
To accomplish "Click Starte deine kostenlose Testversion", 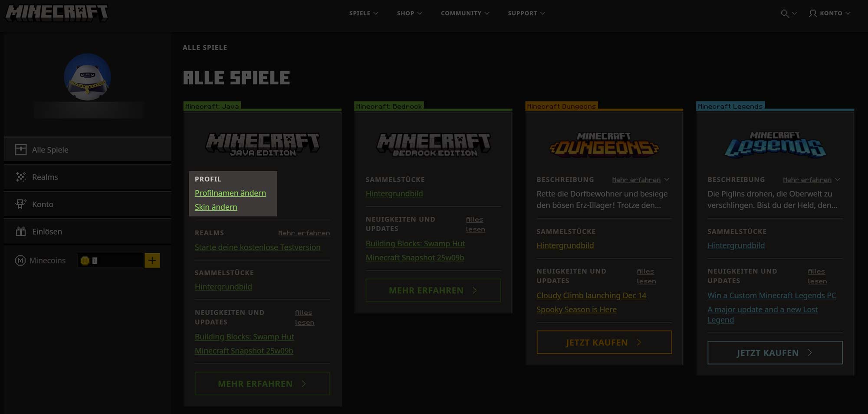I will coord(257,247).
